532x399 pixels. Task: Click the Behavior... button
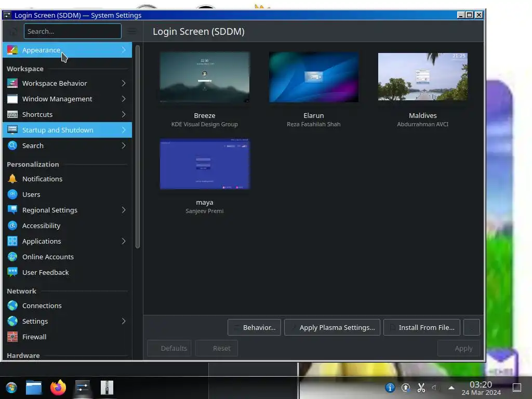pos(254,327)
